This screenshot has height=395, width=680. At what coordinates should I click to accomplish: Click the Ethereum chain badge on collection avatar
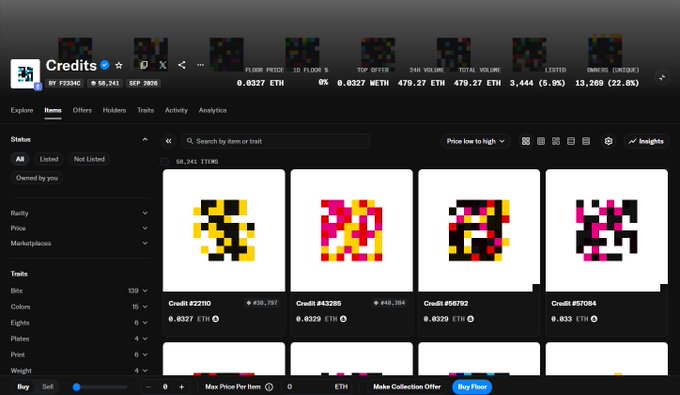tap(38, 86)
